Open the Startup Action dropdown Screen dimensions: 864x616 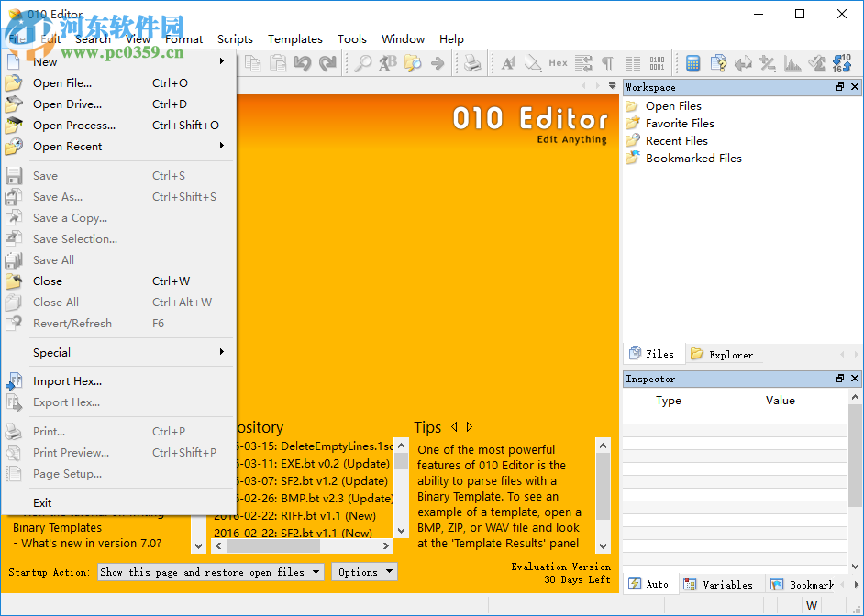click(210, 572)
